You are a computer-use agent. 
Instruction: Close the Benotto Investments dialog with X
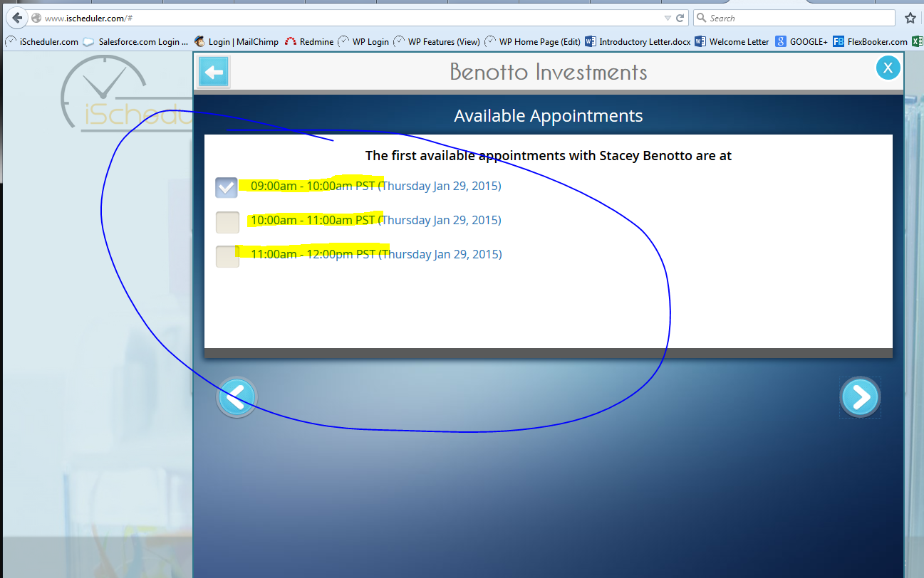pos(888,68)
